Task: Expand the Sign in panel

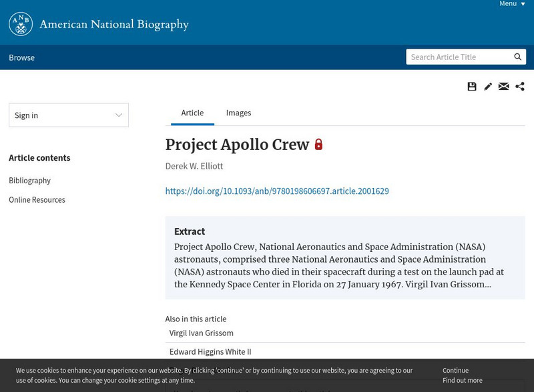Action: pos(68,115)
